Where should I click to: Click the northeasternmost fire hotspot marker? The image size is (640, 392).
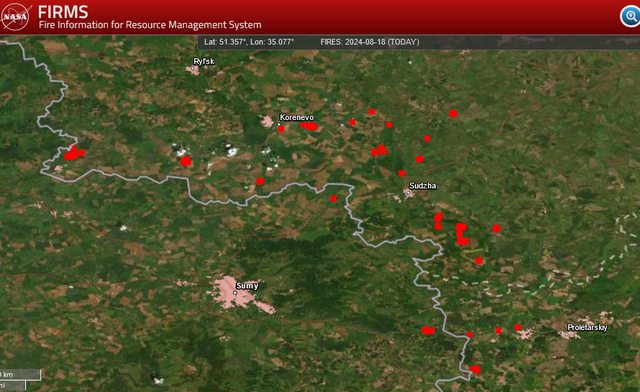coord(453,114)
